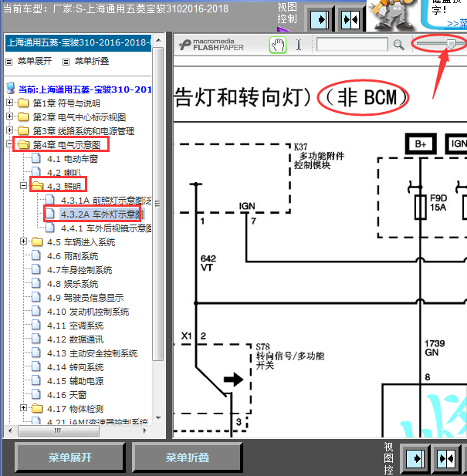Click page icon next to 4.14 转向系统

[36, 366]
